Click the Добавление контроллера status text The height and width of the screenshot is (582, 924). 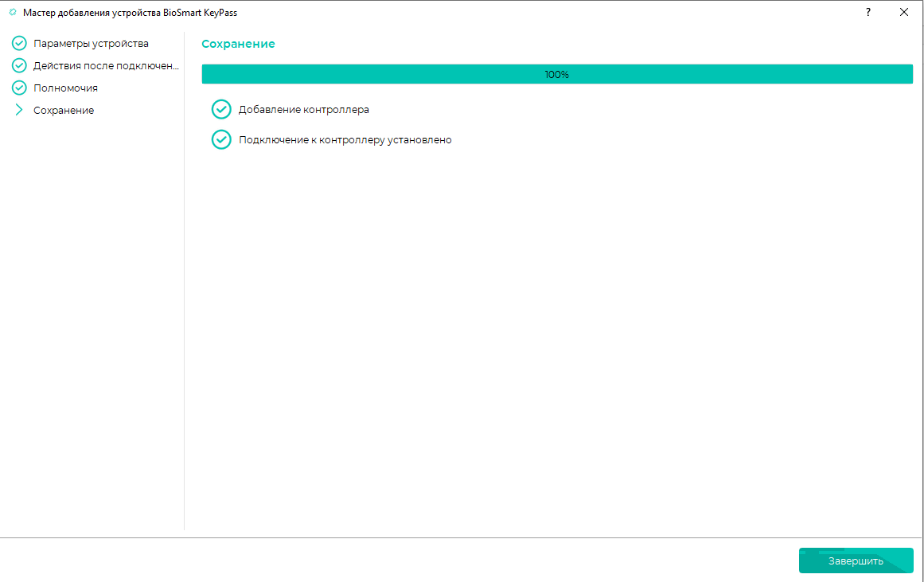coord(303,110)
